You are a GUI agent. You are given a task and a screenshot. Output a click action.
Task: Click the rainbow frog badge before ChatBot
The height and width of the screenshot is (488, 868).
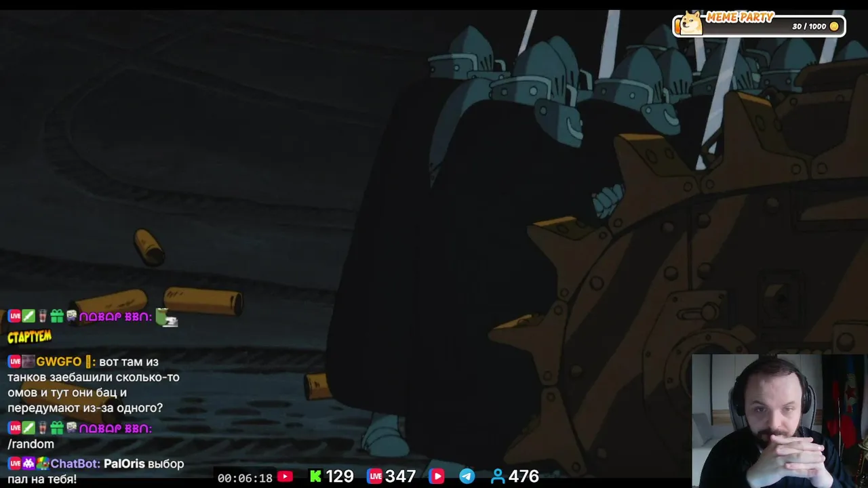(43, 464)
